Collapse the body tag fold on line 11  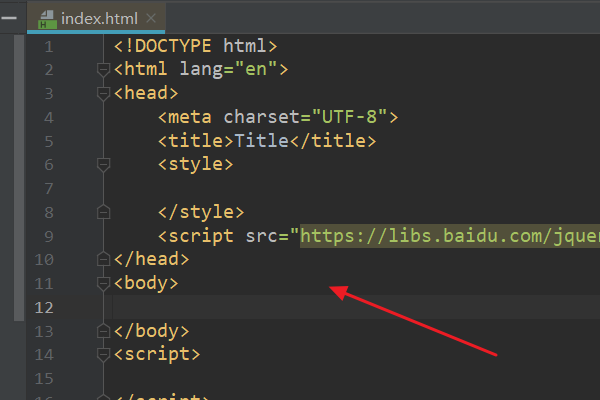point(103,283)
